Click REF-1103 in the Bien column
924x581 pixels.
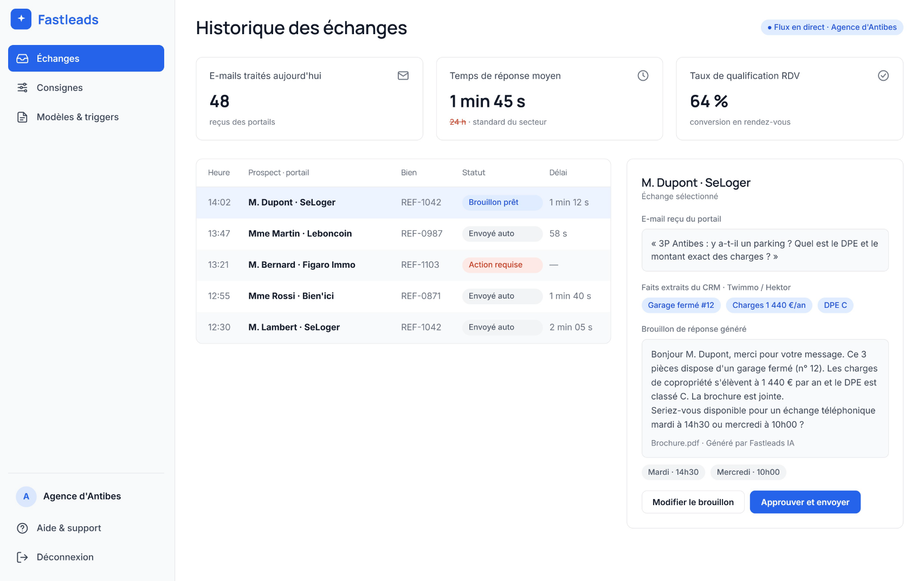pyautogui.click(x=420, y=264)
